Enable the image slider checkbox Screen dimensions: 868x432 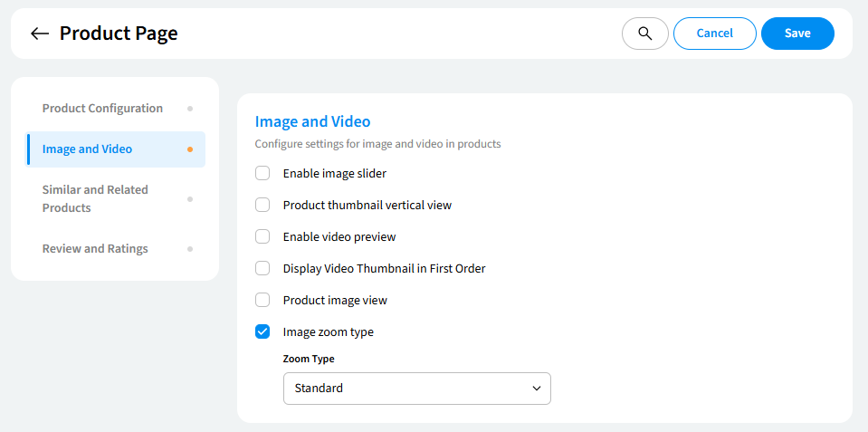click(x=262, y=173)
